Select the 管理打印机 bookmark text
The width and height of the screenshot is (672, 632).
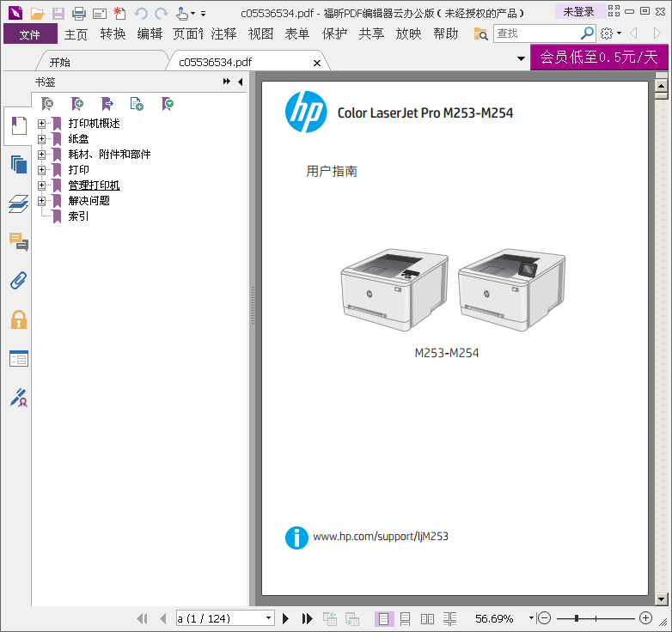[x=95, y=185]
